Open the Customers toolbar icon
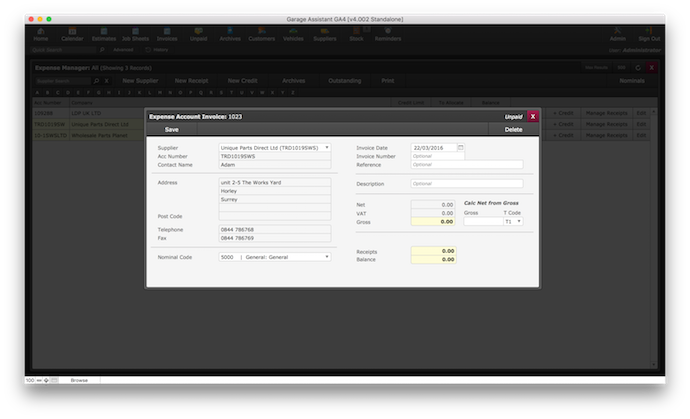Image resolution: width=690 pixels, height=419 pixels. pyautogui.click(x=261, y=34)
